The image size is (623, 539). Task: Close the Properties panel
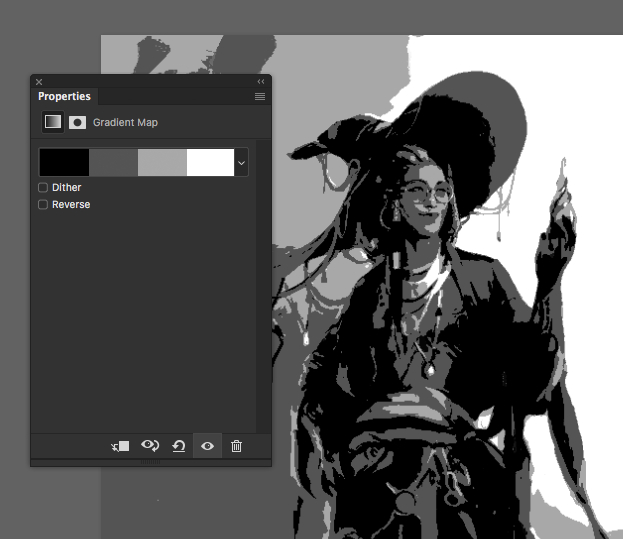coord(39,82)
